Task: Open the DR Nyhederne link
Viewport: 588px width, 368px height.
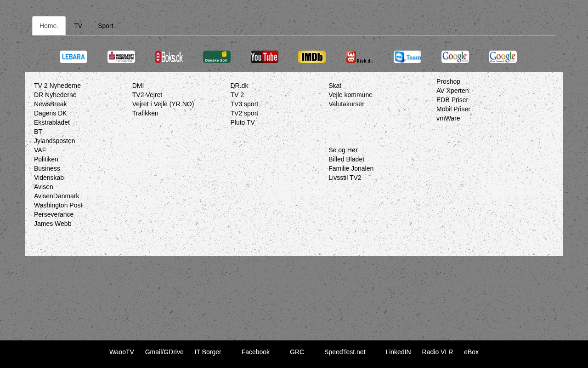Action: pos(55,95)
